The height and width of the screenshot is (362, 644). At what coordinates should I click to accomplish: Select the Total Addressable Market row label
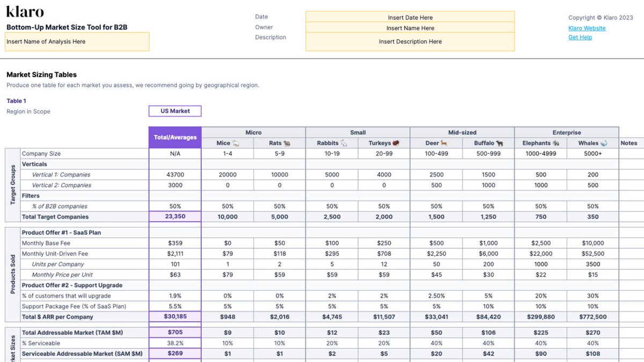pyautogui.click(x=72, y=333)
